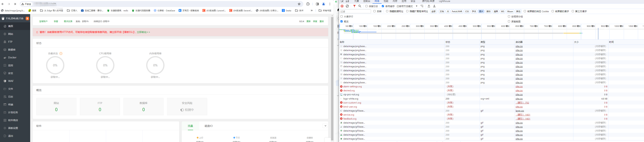Switch to 元素 DevTools tab
The height and width of the screenshot is (142, 644).
coord(357,1)
